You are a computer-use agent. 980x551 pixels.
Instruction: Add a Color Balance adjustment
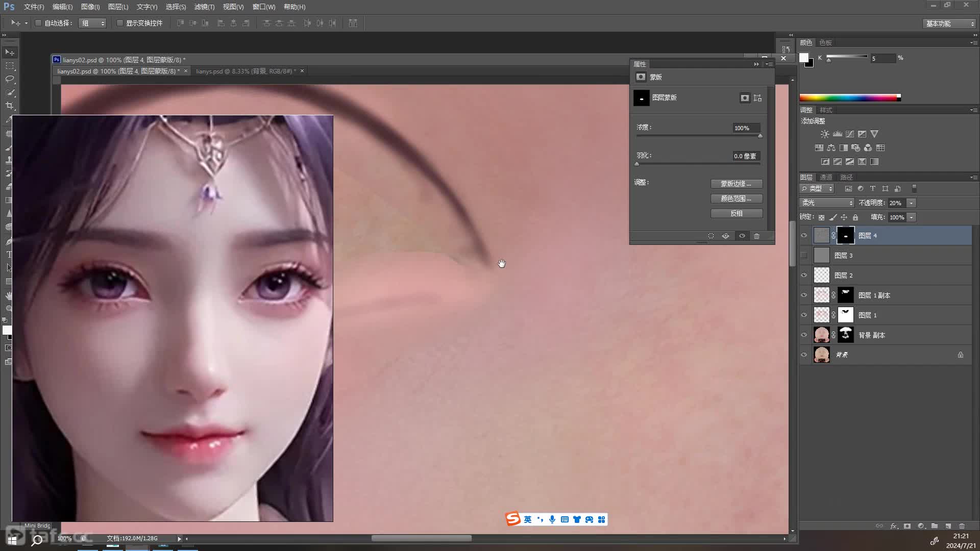831,148
